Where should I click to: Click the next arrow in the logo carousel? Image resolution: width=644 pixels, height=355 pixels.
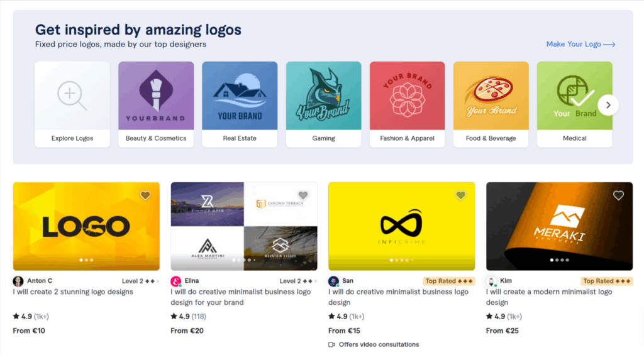click(608, 105)
